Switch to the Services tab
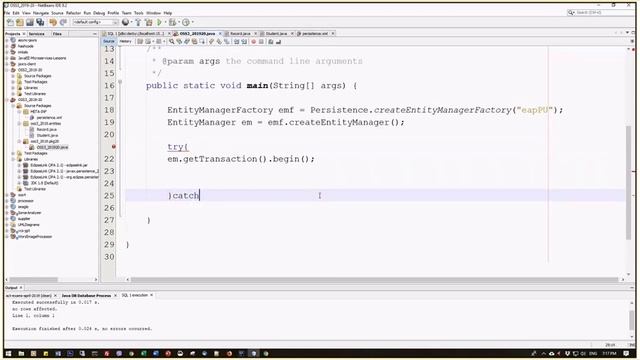This screenshot has height=360, width=640. (37, 34)
